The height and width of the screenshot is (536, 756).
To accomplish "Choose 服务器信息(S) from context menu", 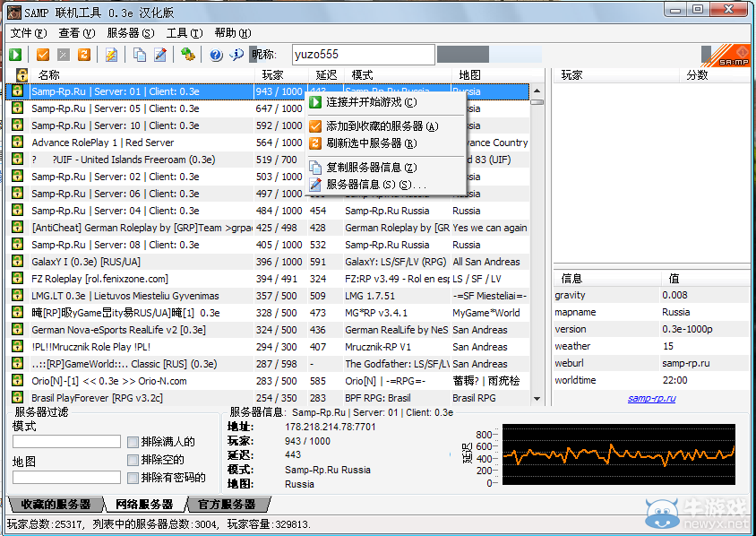I will [386, 185].
